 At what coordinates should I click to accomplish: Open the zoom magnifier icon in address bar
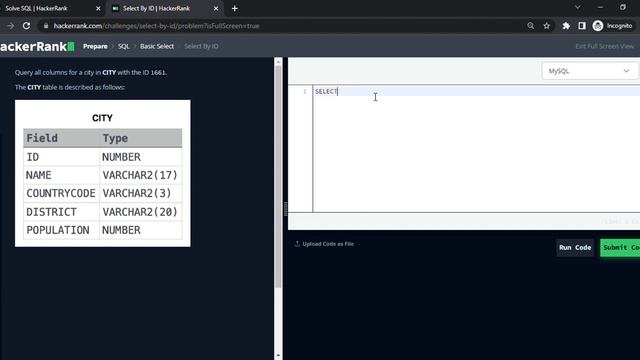[530, 26]
